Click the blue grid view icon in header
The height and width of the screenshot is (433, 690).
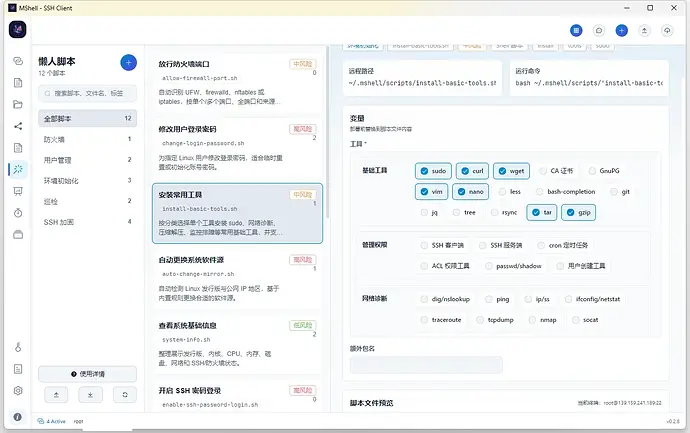click(576, 30)
